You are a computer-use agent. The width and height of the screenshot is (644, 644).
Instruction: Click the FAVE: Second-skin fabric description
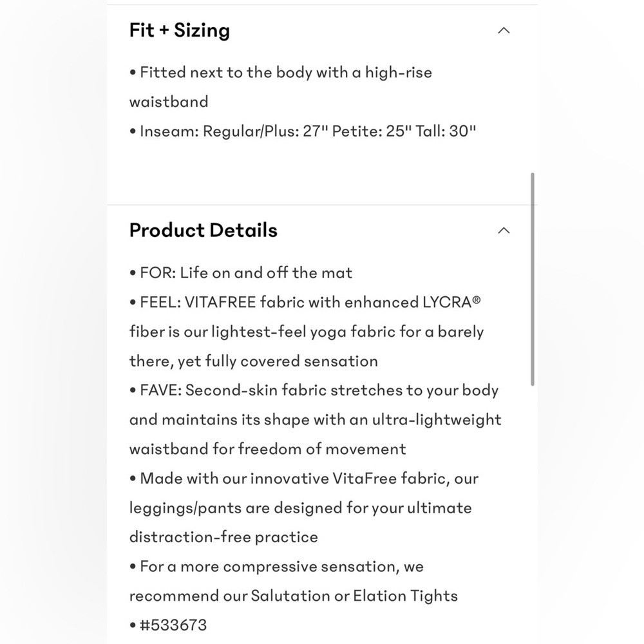(316, 419)
